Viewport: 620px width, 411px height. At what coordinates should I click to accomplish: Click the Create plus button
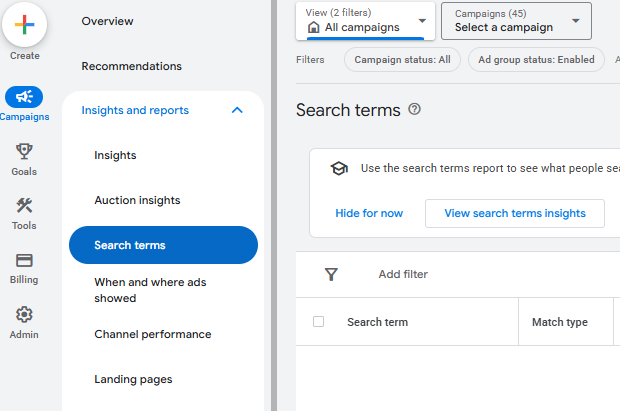[25, 25]
